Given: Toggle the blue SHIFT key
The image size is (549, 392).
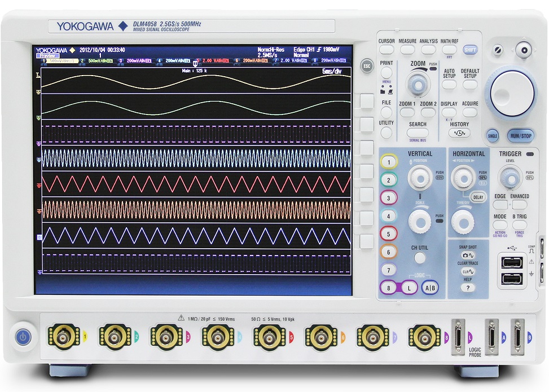Looking at the screenshot, I should pyautogui.click(x=470, y=50).
